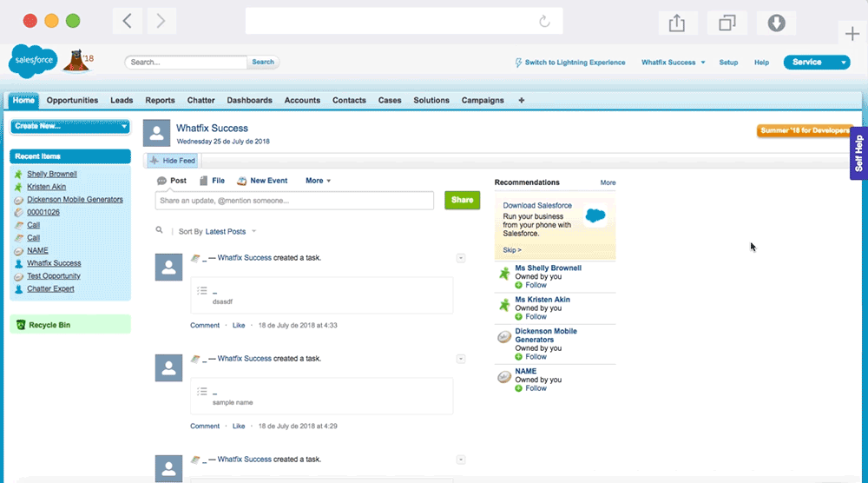This screenshot has width=868, height=483.
Task: Click Follow plus icon for Ms Kristen Akin
Action: coord(519,317)
